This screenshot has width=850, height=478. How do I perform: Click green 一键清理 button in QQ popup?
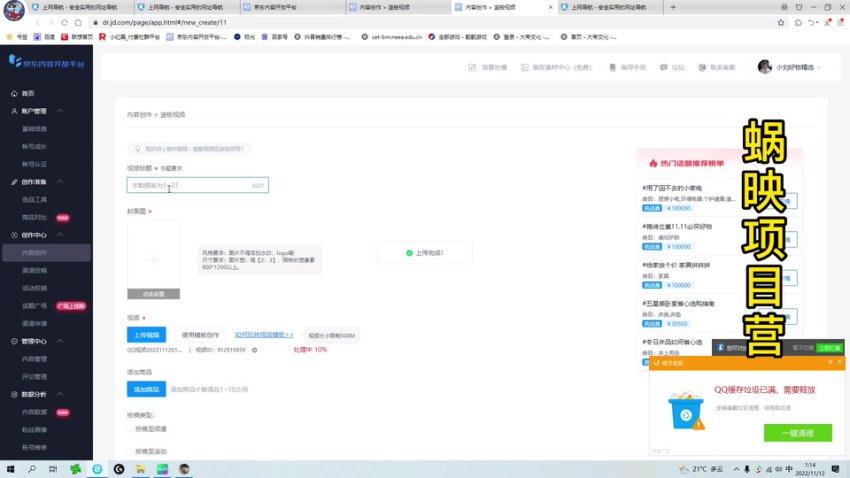coord(797,433)
